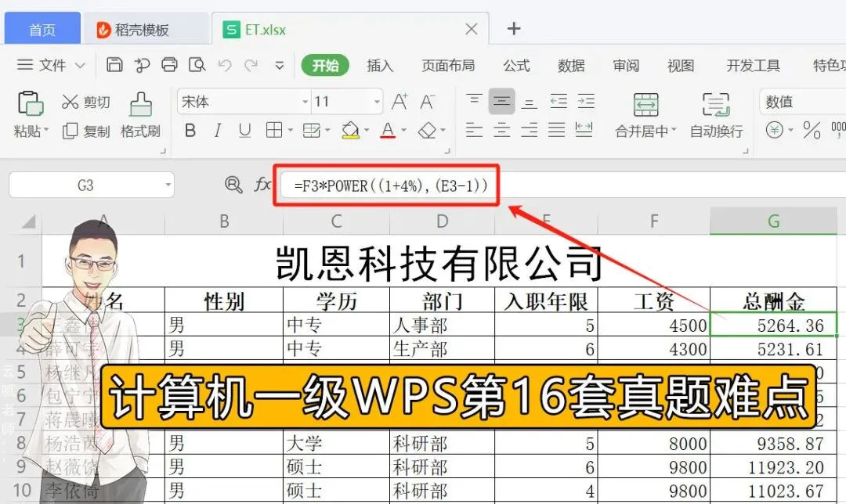
Task: Click the Increase Indent icon
Action: tap(586, 101)
